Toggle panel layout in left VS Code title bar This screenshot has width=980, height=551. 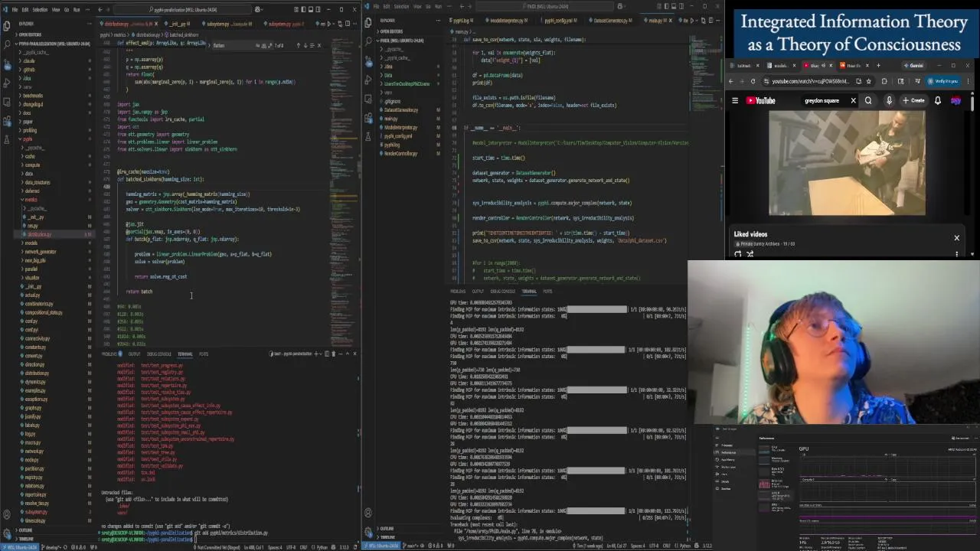(x=310, y=9)
